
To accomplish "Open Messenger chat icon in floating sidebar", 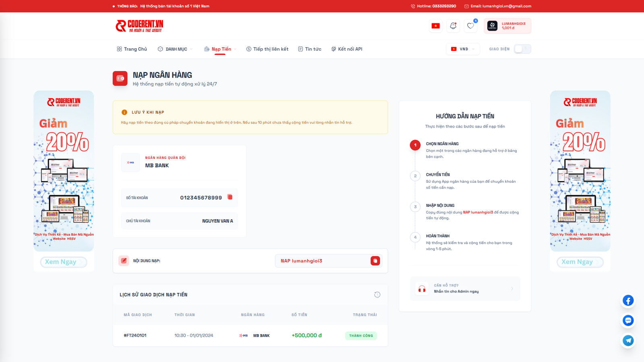I will pyautogui.click(x=628, y=321).
